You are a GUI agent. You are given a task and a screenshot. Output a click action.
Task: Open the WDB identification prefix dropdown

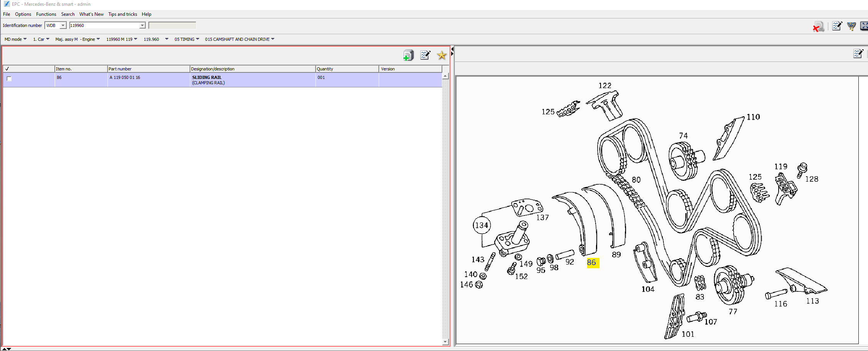(x=63, y=25)
